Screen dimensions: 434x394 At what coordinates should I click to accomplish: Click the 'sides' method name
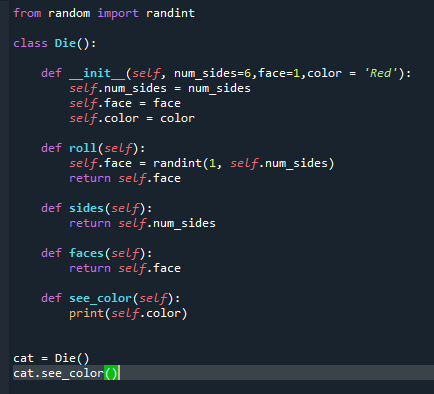(86, 208)
